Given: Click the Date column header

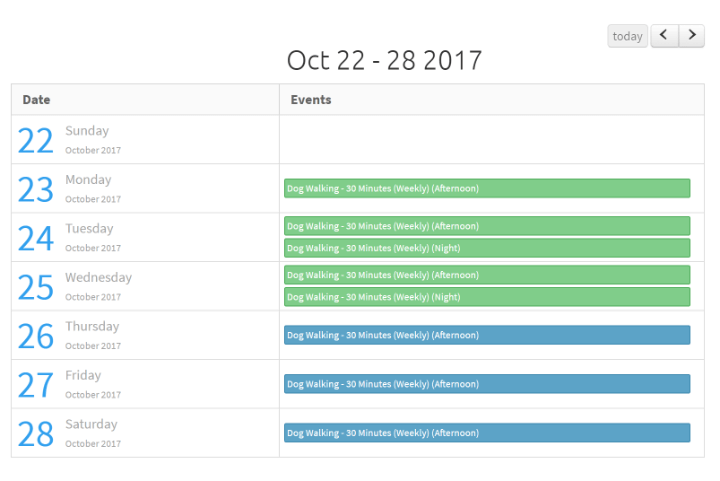Looking at the screenshot, I should click(36, 100).
